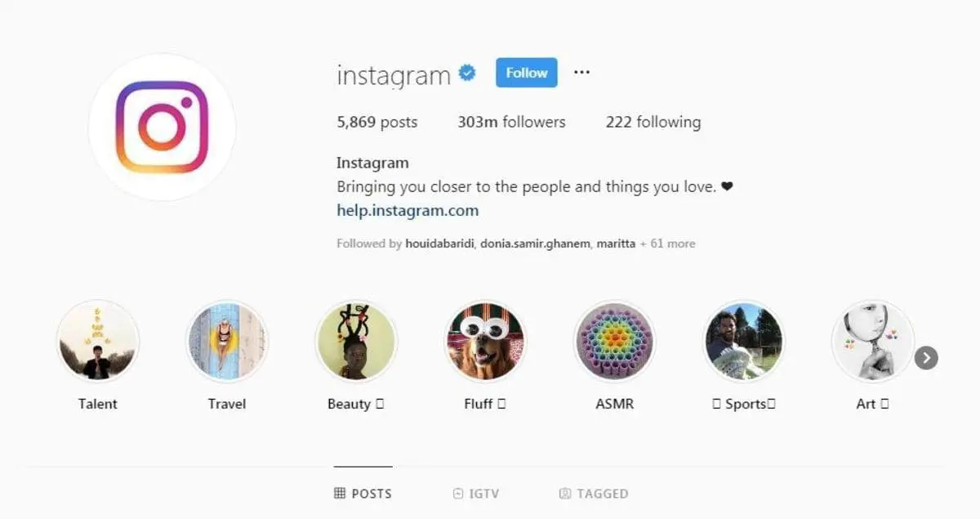Switch to the IGTV tab
This screenshot has width=980, height=519.
[475, 494]
